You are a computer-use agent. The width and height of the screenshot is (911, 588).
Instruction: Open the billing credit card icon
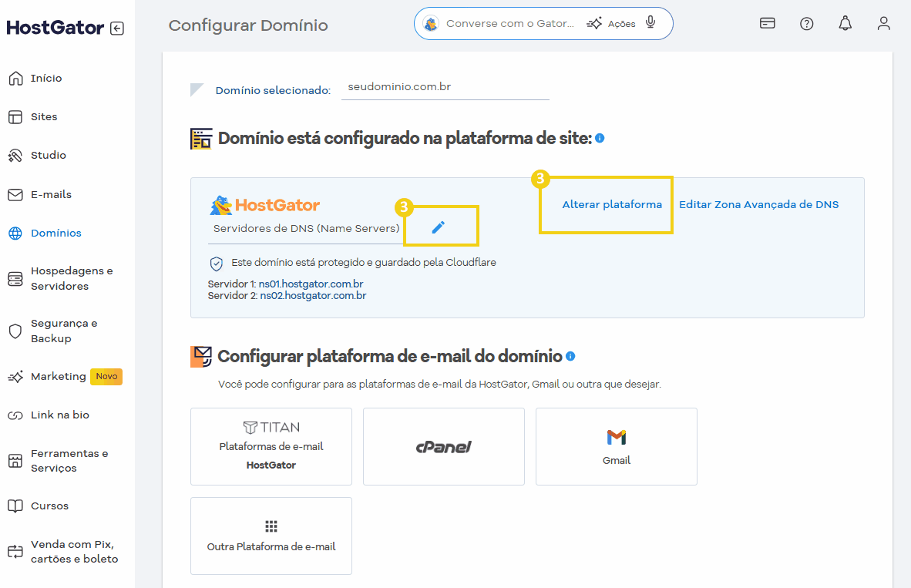point(767,23)
